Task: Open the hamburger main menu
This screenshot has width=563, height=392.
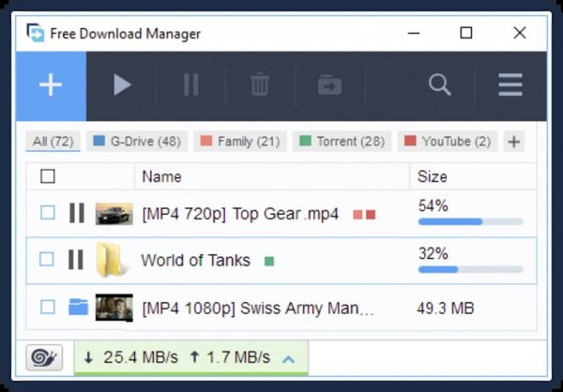Action: [x=510, y=85]
